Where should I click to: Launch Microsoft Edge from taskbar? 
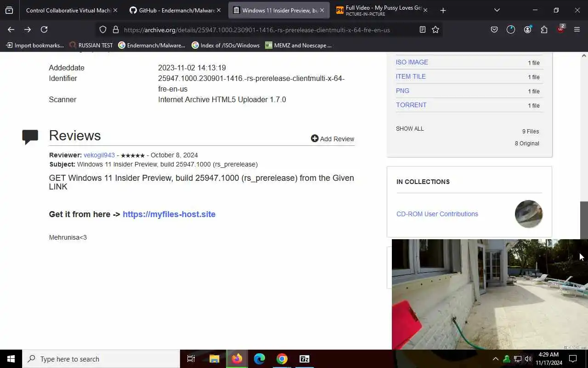[260, 359]
